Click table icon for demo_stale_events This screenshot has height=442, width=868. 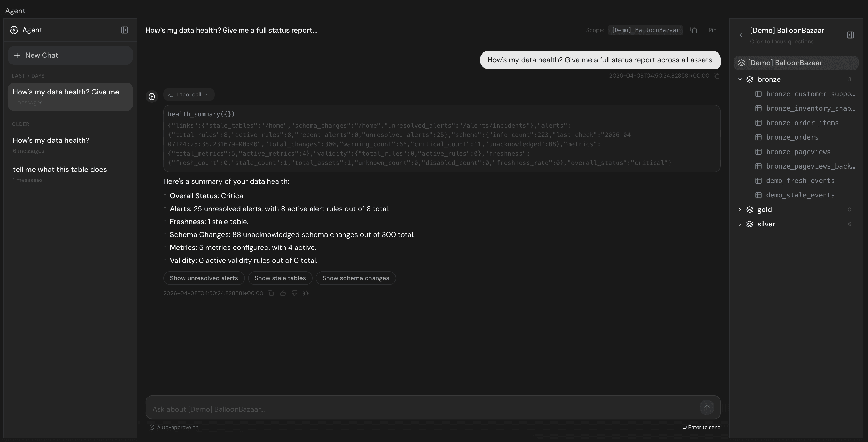(x=758, y=196)
